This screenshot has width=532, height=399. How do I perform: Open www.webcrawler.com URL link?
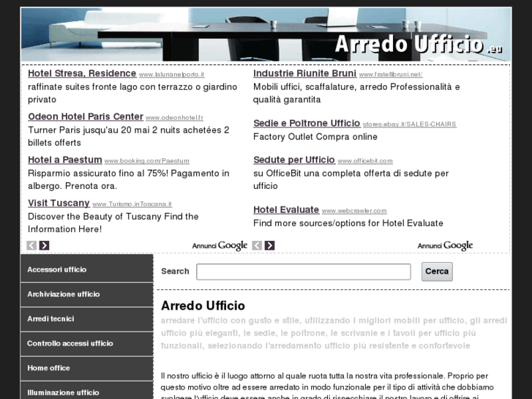(354, 211)
